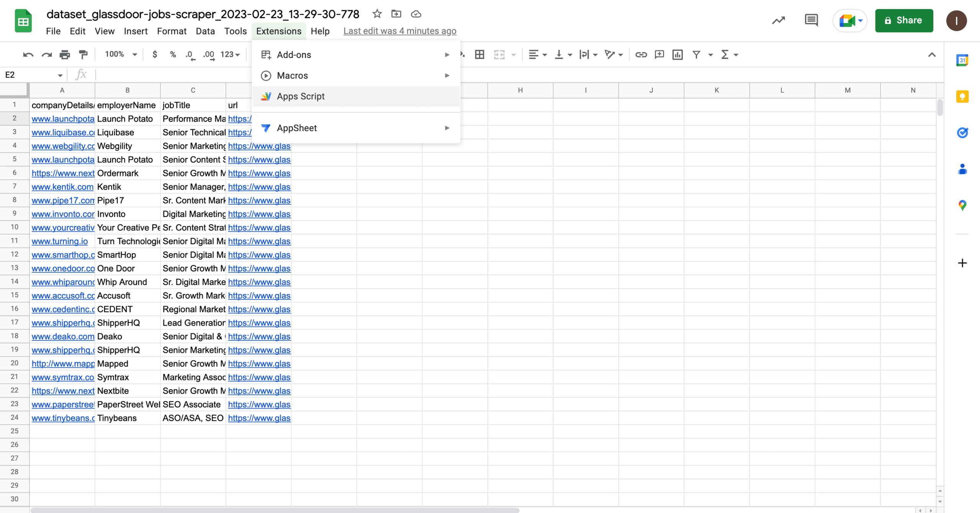Image resolution: width=980 pixels, height=513 pixels.
Task: Open Contacts side panel icon
Action: point(962,169)
